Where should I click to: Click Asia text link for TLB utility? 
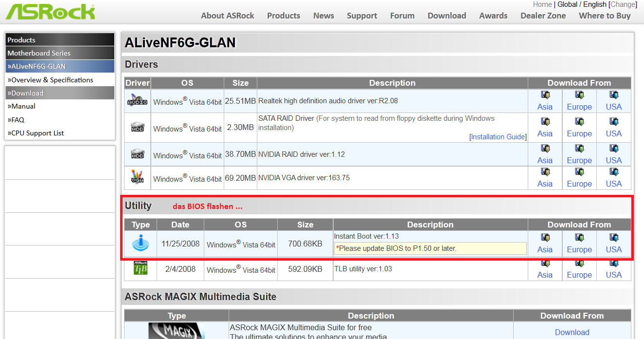[545, 275]
